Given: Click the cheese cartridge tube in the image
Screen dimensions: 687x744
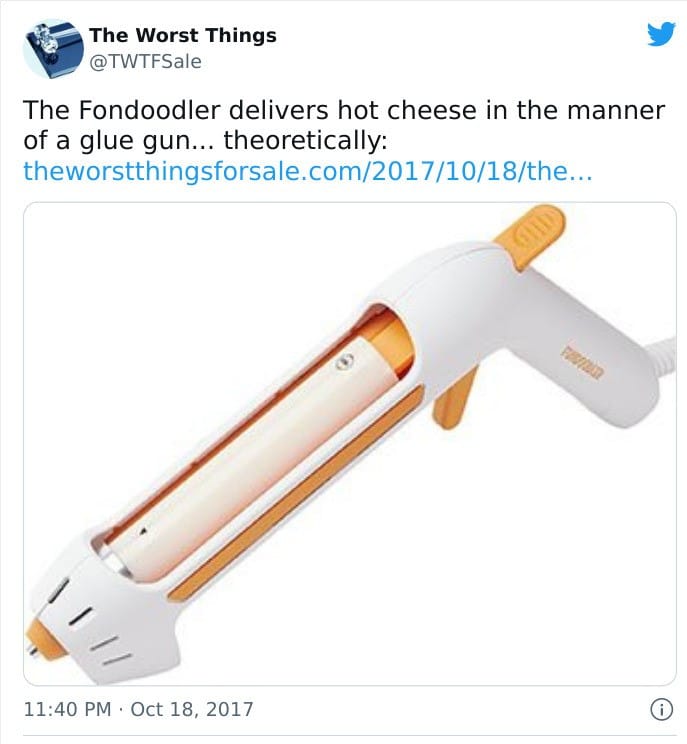Looking at the screenshot, I should click(247, 459).
